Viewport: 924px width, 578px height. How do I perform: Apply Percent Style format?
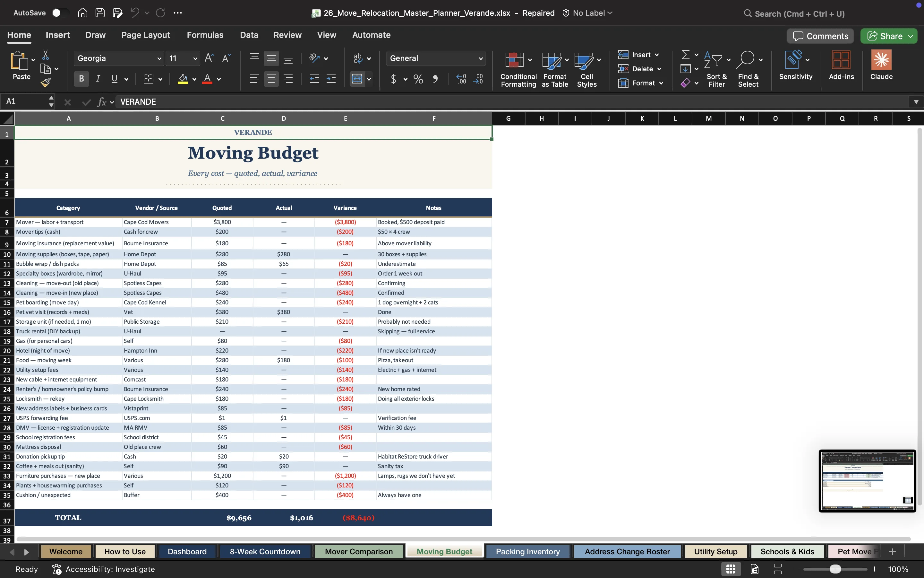[x=418, y=79]
